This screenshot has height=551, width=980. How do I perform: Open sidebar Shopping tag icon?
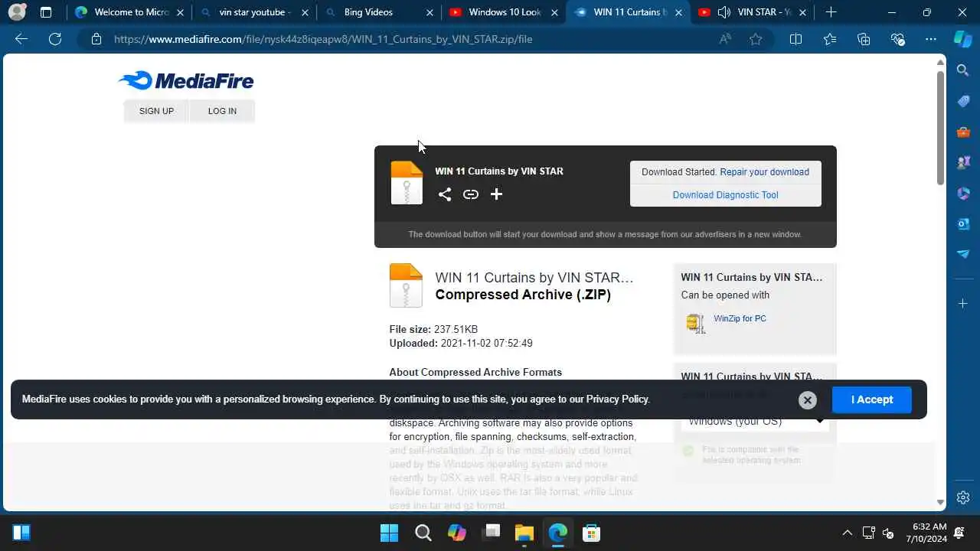pyautogui.click(x=963, y=101)
